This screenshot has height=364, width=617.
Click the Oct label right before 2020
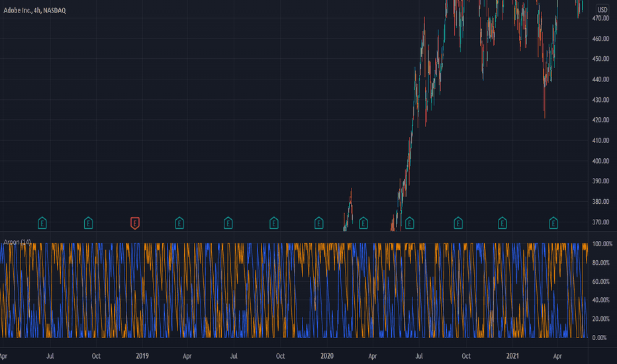coord(280,356)
